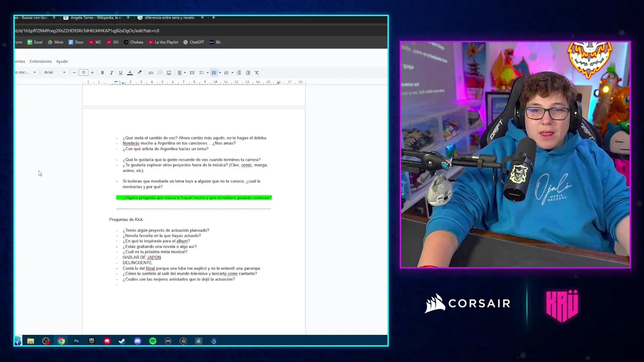Toggle the numbered list button
Viewport: 644px width, 362px height.
[226, 72]
